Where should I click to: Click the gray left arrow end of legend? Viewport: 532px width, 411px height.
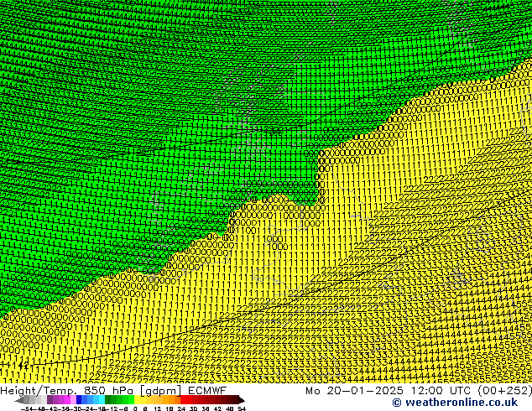click(x=18, y=399)
